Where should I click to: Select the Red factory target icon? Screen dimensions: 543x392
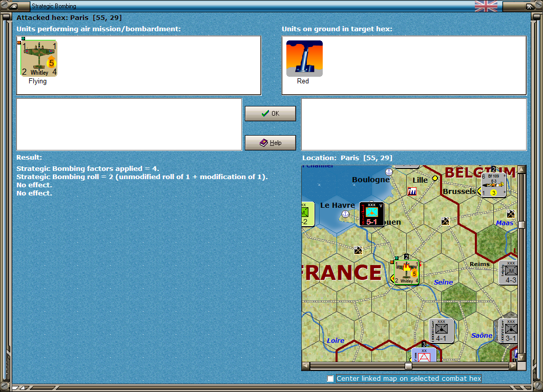[304, 58]
